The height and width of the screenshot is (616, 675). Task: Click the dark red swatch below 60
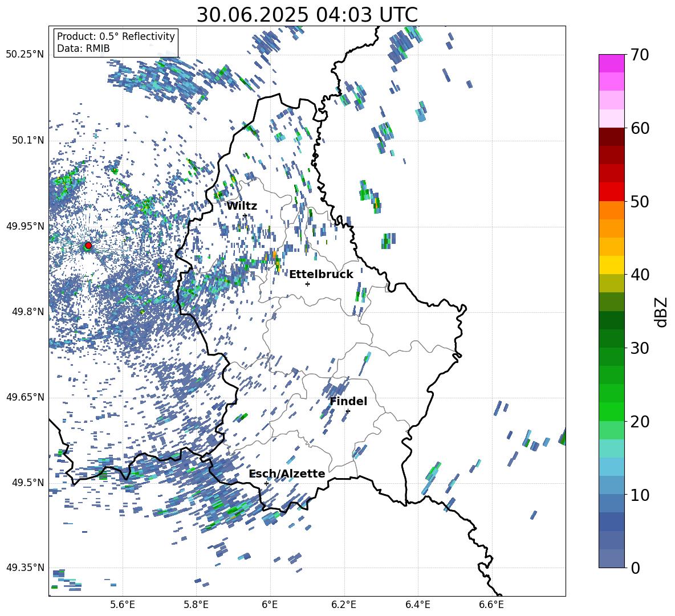(x=612, y=137)
